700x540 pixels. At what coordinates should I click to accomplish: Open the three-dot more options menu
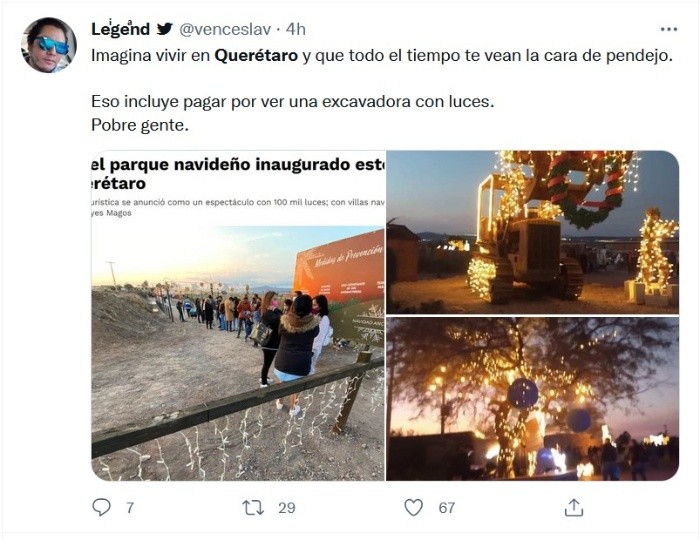pyautogui.click(x=669, y=29)
